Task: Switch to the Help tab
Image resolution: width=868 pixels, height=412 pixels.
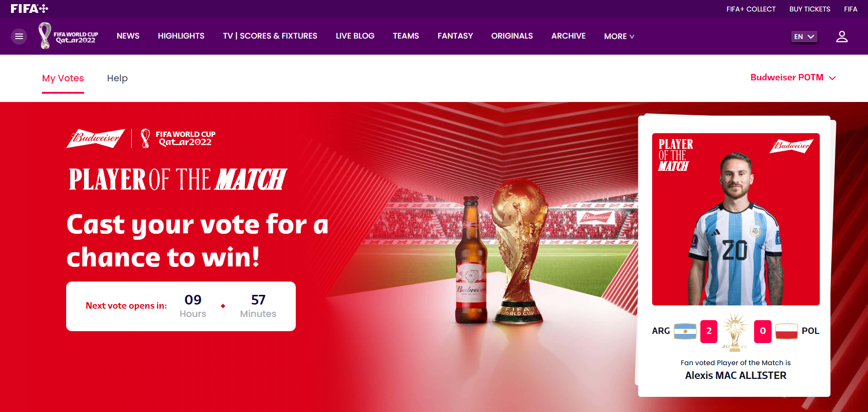Action: tap(118, 78)
